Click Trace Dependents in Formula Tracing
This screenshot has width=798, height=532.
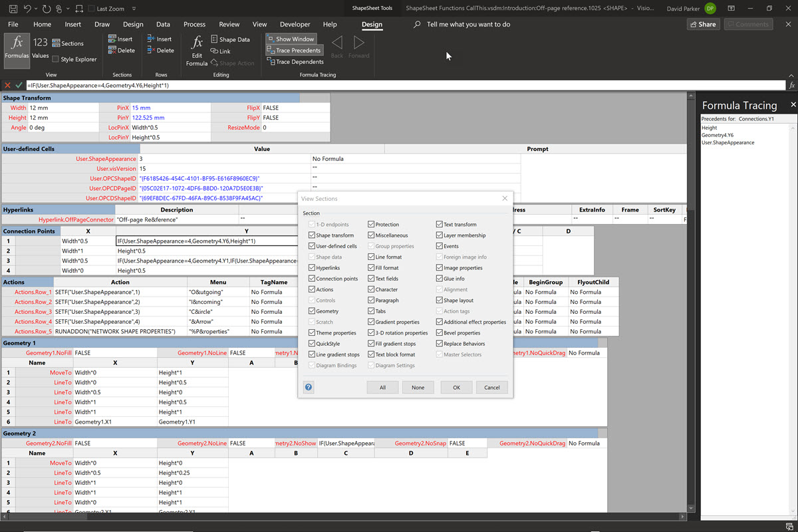(294, 62)
